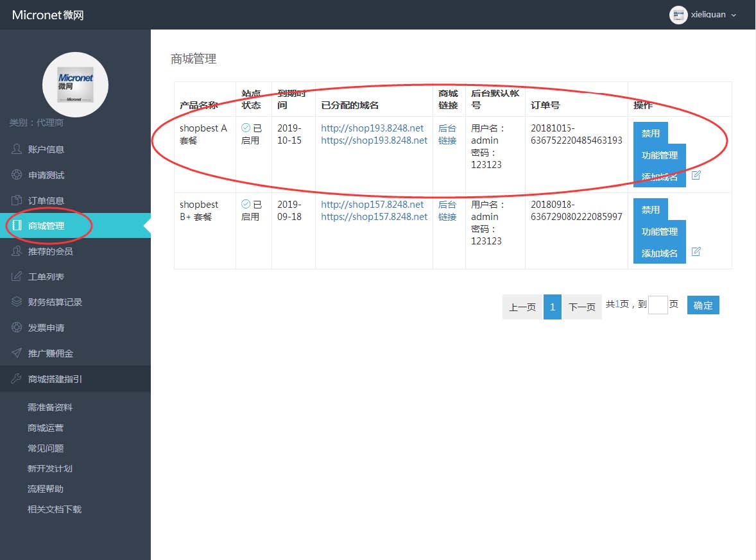This screenshot has width=756, height=560.
Task: Click the edit icon for shopbest A 套餐
Action: click(x=696, y=175)
